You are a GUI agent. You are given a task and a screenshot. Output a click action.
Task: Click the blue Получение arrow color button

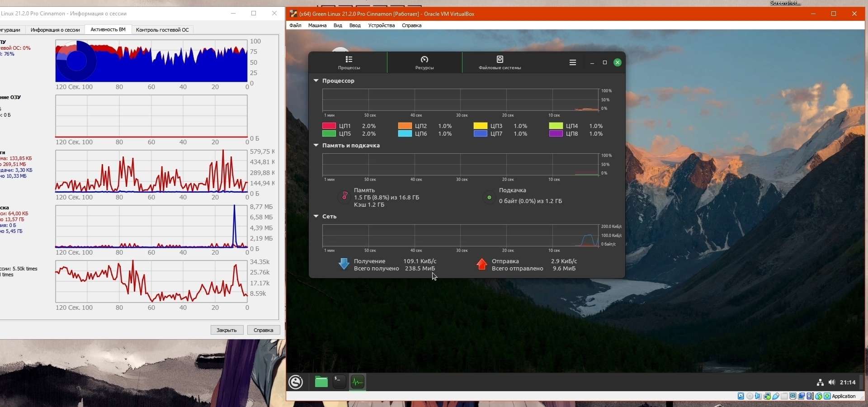[344, 264]
